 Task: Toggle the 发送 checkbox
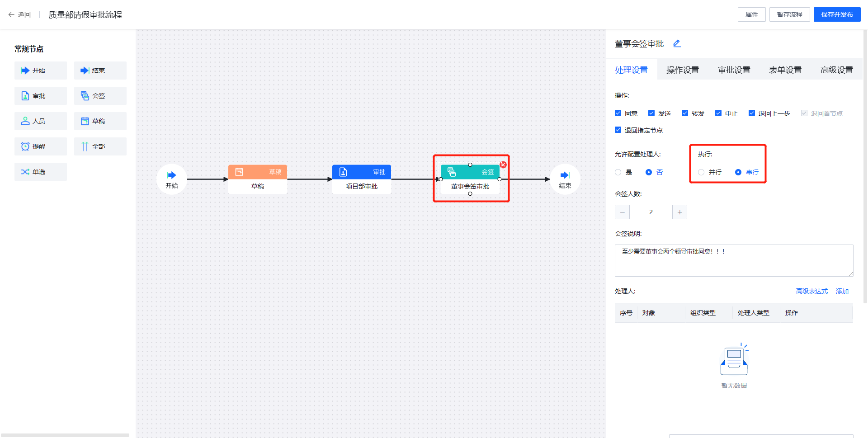click(651, 113)
